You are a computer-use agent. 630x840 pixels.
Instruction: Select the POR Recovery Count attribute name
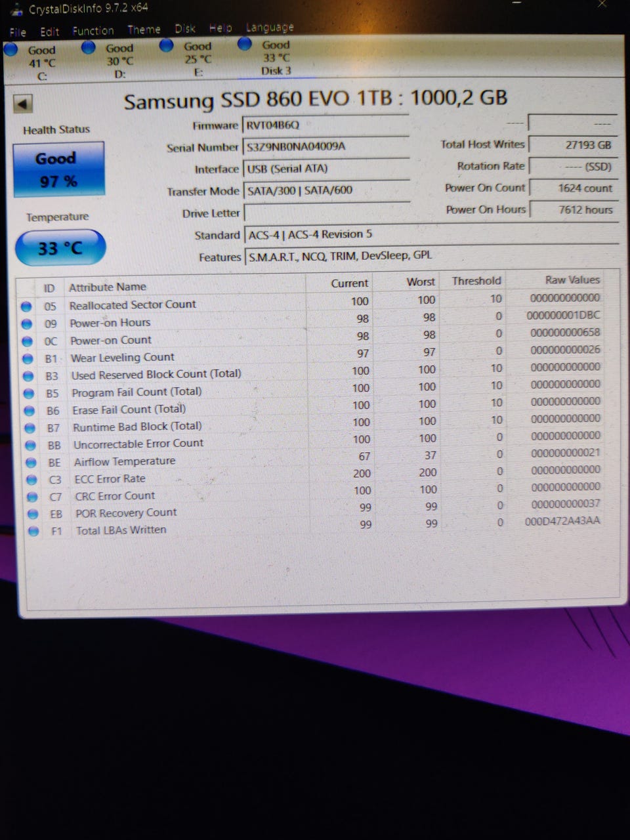click(126, 513)
